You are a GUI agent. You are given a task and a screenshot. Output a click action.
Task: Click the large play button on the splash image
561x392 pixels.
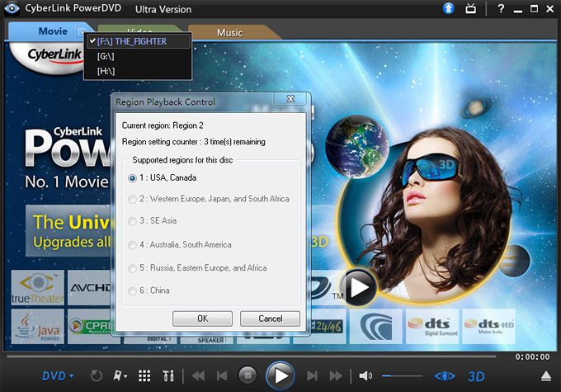(x=358, y=287)
